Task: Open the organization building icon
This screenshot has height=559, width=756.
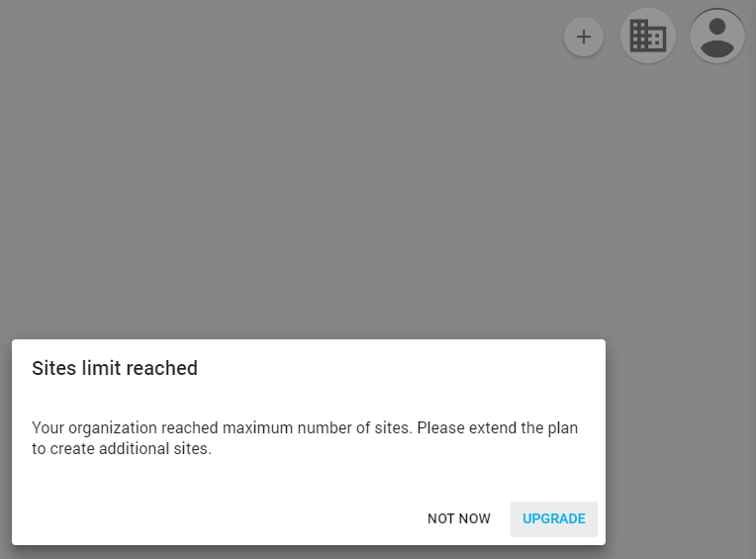Action: tap(648, 37)
